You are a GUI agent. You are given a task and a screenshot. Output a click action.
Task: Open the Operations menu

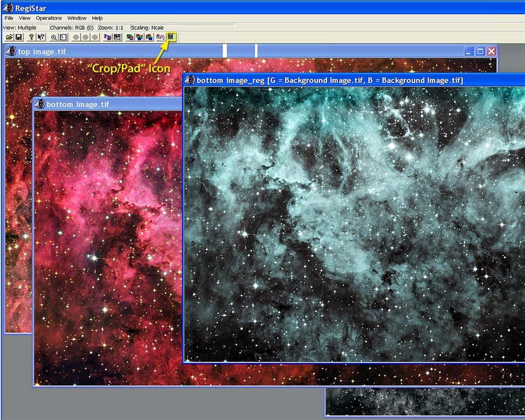49,18
